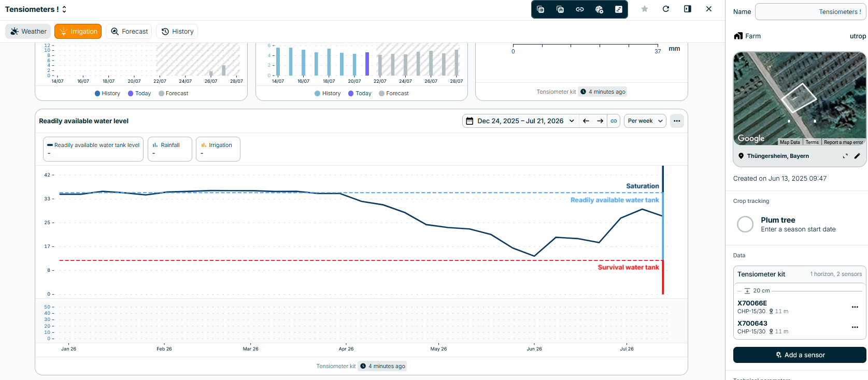Open the date range picker dropdown
This screenshot has height=380, width=868.
(x=520, y=121)
